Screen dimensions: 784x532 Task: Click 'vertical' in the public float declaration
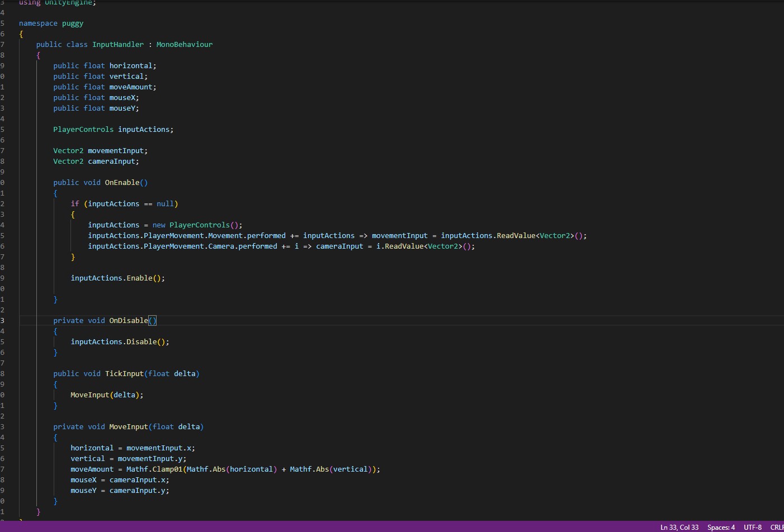[x=127, y=77]
